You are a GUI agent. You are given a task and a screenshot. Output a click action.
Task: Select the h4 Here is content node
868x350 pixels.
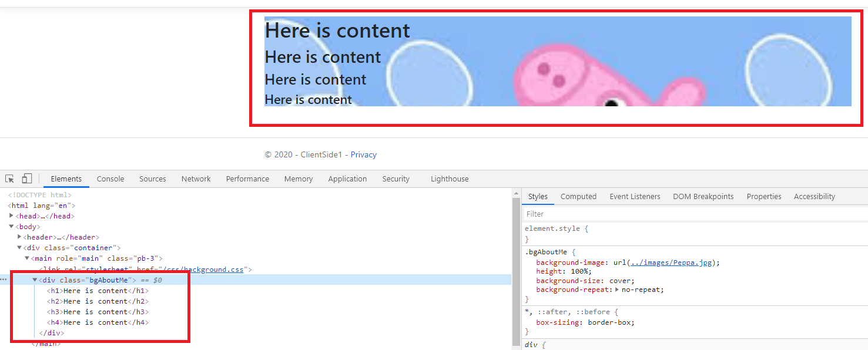click(x=98, y=322)
